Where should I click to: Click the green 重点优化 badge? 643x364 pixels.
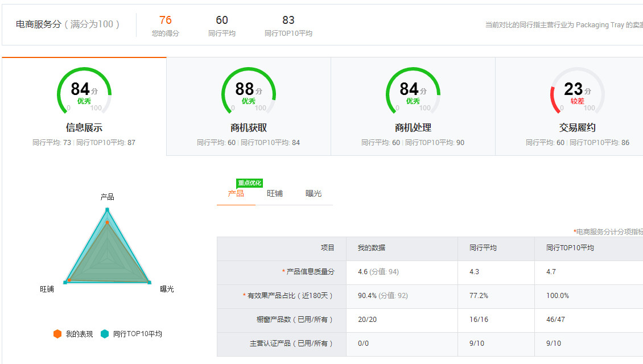pyautogui.click(x=249, y=183)
